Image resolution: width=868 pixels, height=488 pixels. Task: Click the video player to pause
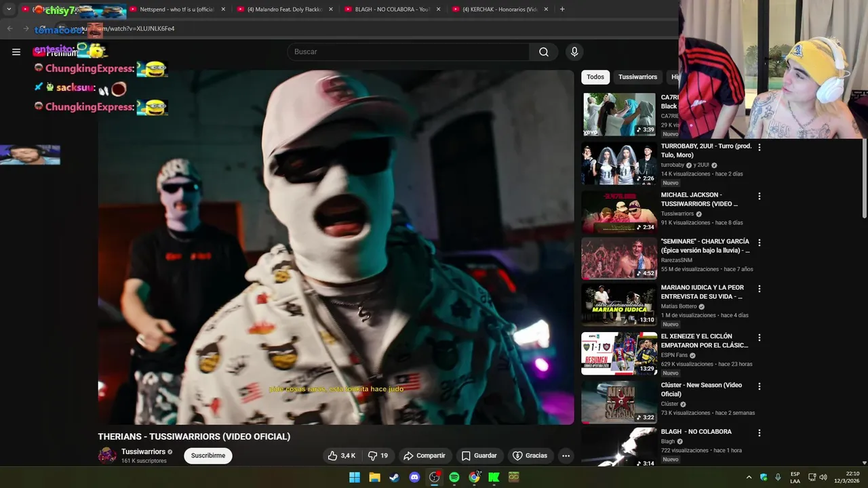coord(336,247)
